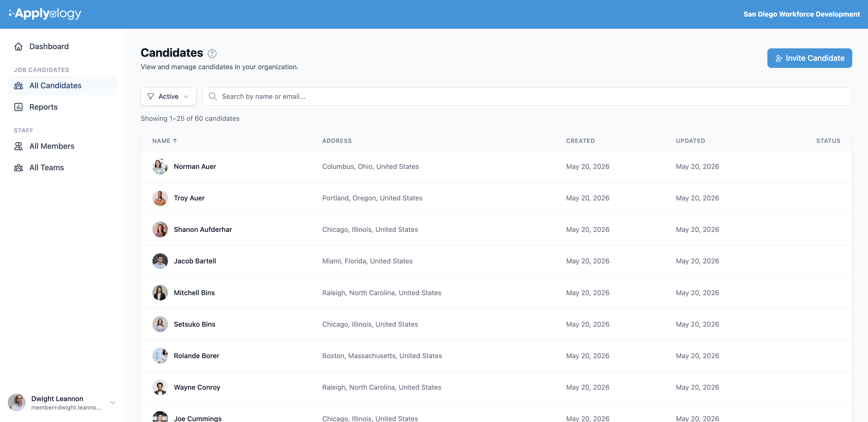Expand the Dwight Leannon account menu chevron

(x=113, y=402)
